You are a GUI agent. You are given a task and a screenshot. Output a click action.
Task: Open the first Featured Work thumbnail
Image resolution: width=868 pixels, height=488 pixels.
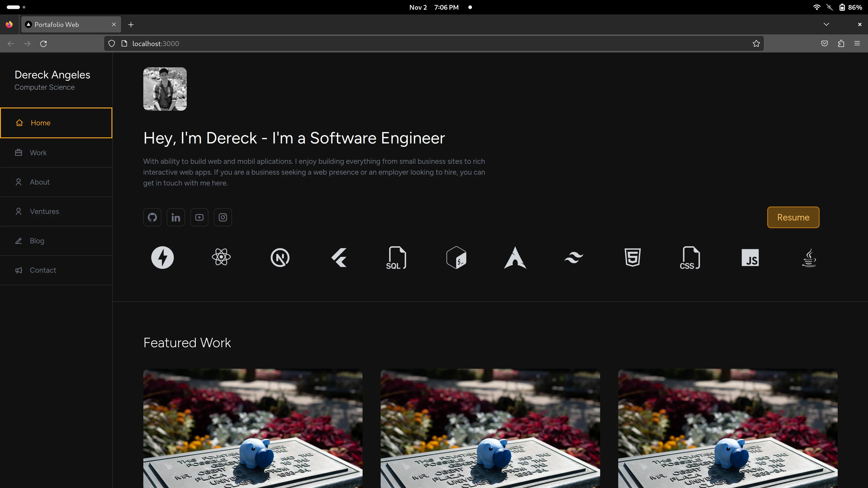(253, 428)
